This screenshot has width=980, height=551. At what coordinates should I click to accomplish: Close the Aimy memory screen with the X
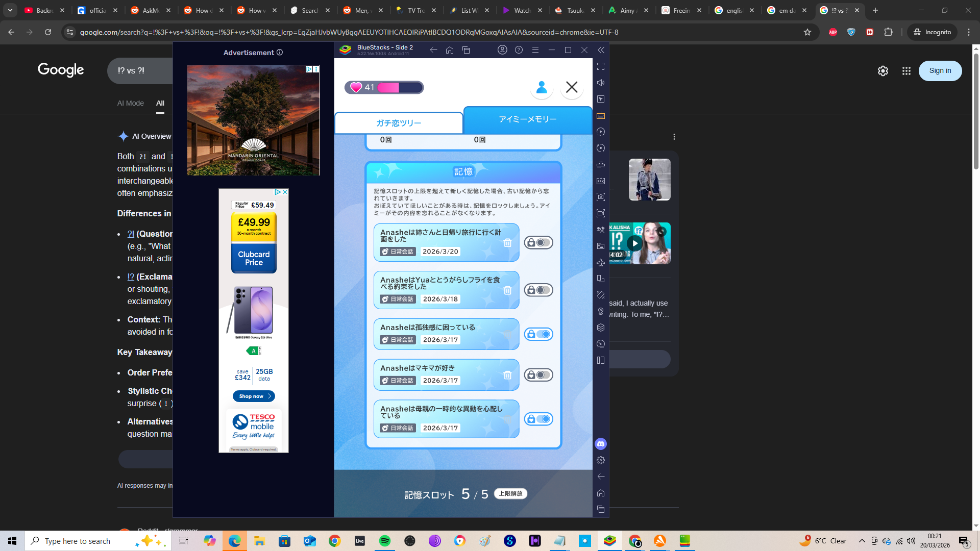[572, 87]
